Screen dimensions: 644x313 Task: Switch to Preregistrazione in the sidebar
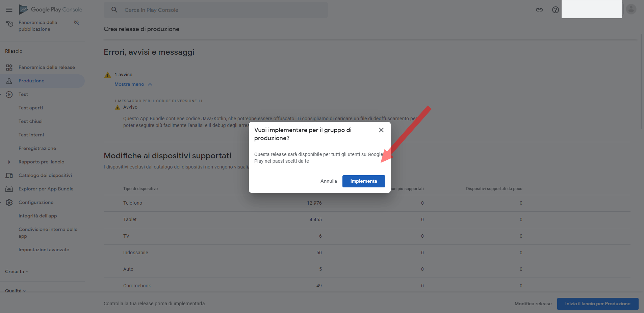[37, 148]
